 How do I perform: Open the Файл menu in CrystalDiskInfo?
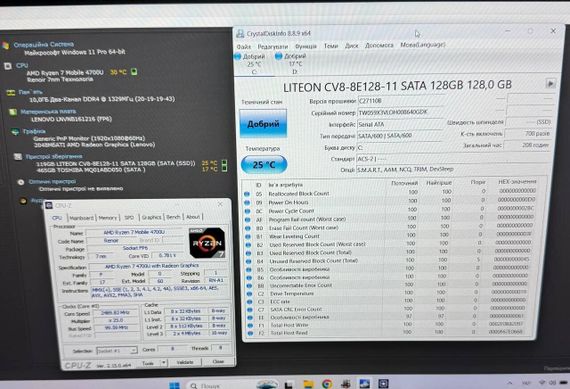point(244,47)
